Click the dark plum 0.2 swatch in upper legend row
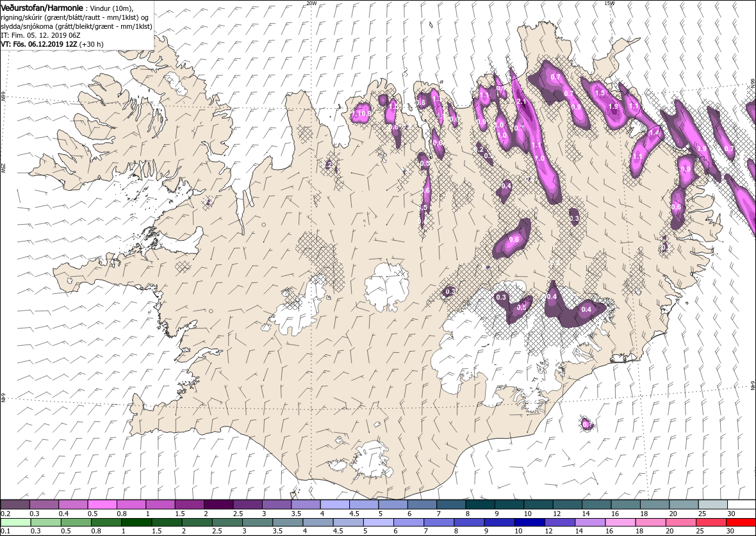The height and width of the screenshot is (536, 756). (15, 505)
